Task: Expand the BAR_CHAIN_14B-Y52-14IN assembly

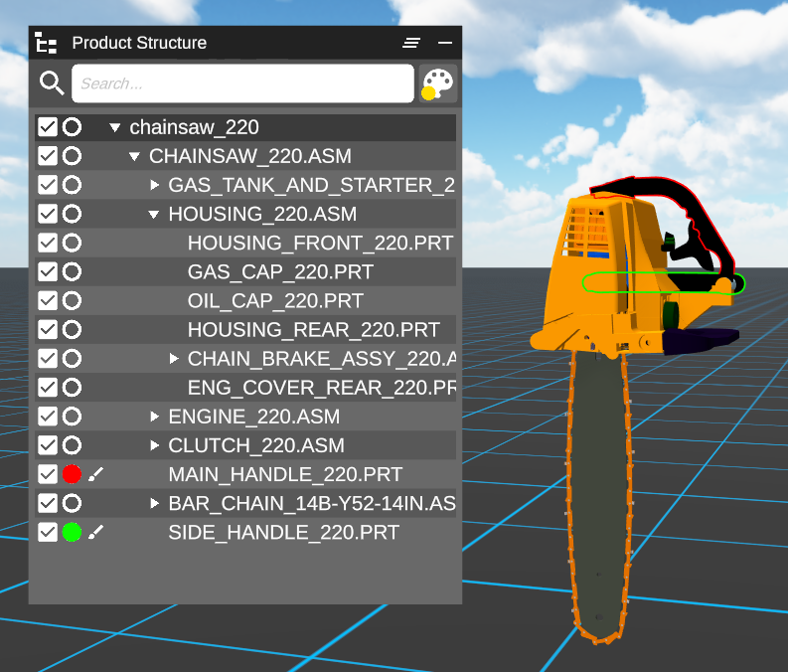Action: (x=154, y=503)
